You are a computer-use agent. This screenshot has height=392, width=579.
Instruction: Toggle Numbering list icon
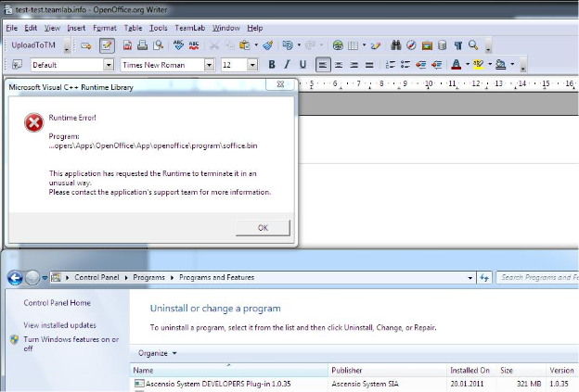(390, 65)
